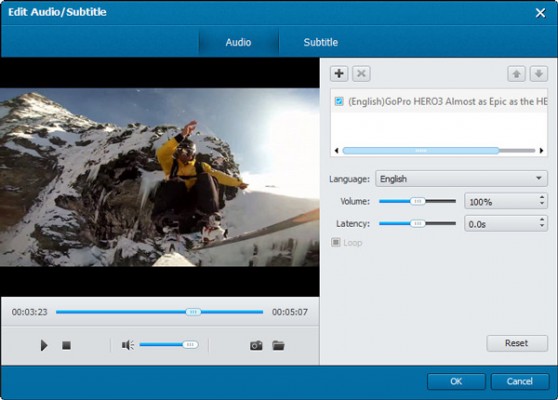Click the audio track list horizontal scrollbar
The width and height of the screenshot is (558, 400).
point(438,151)
